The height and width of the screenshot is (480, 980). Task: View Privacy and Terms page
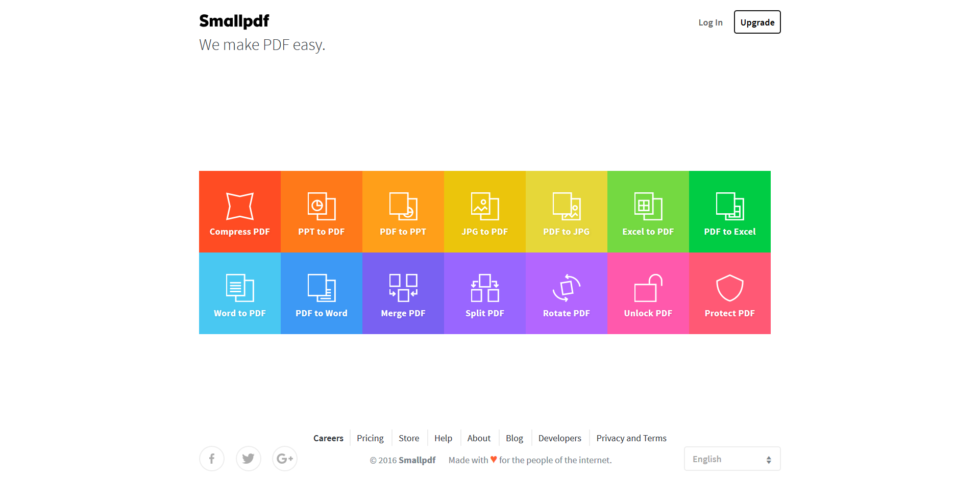click(x=631, y=438)
